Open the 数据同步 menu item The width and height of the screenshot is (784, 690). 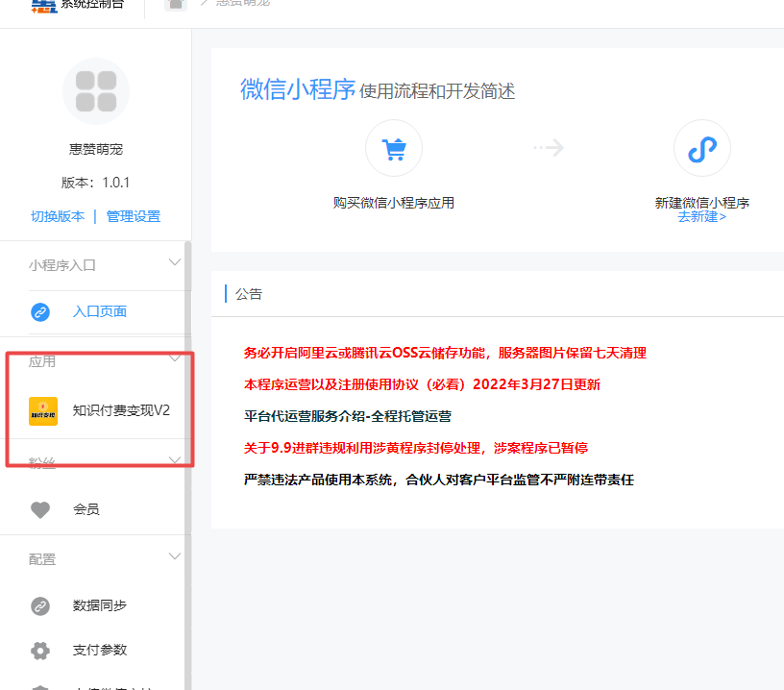pyautogui.click(x=100, y=605)
